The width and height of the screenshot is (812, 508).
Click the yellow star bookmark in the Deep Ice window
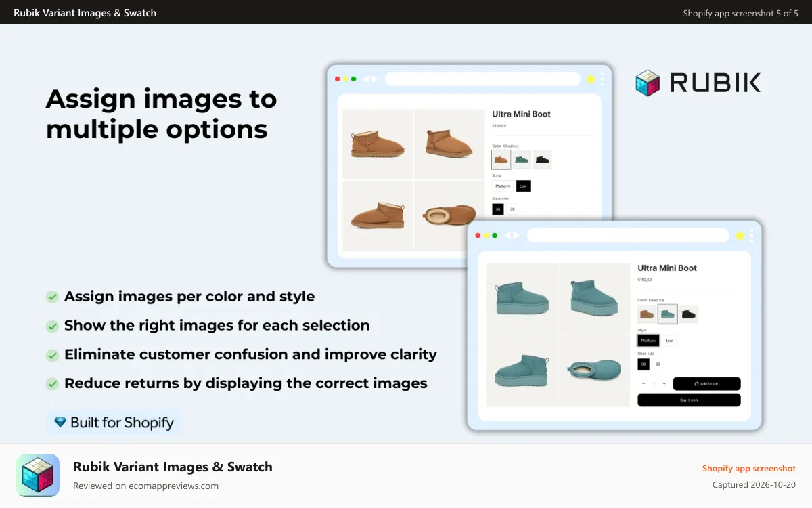(x=740, y=236)
